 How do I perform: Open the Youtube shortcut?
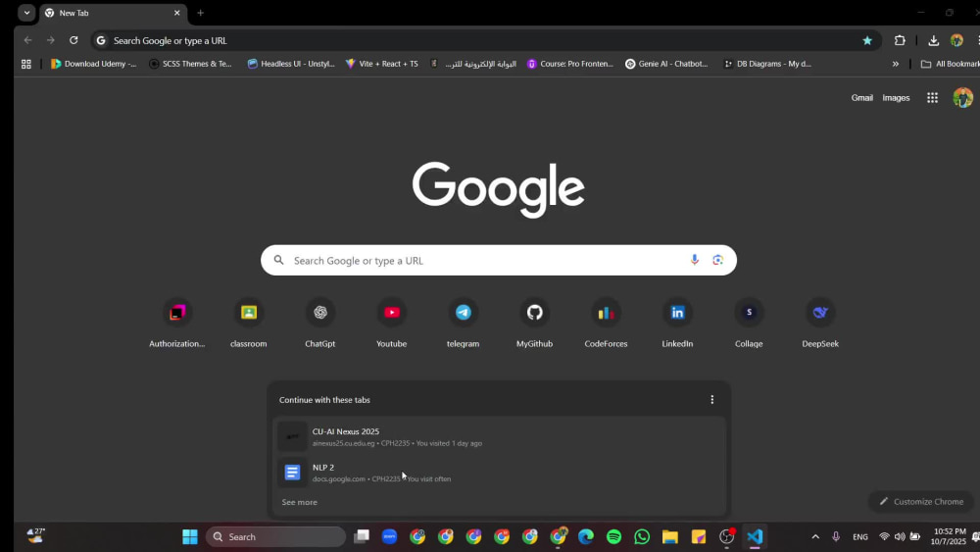tap(392, 324)
